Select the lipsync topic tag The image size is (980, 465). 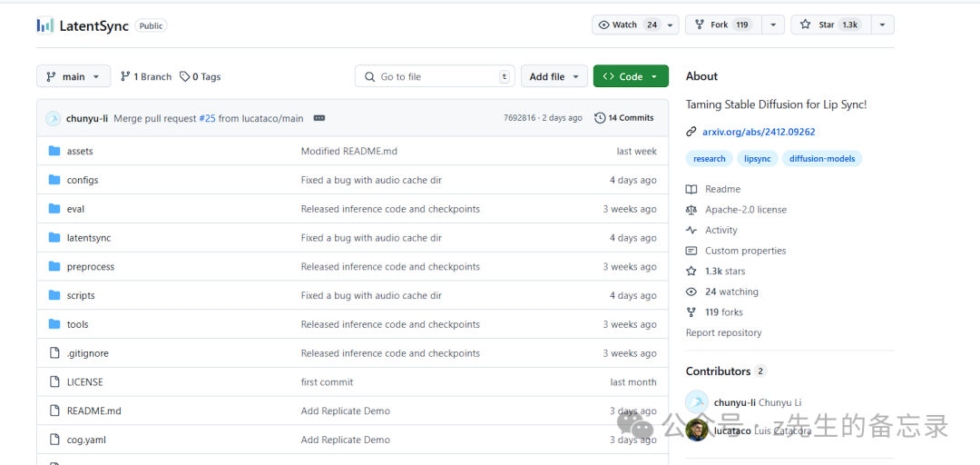point(758,158)
